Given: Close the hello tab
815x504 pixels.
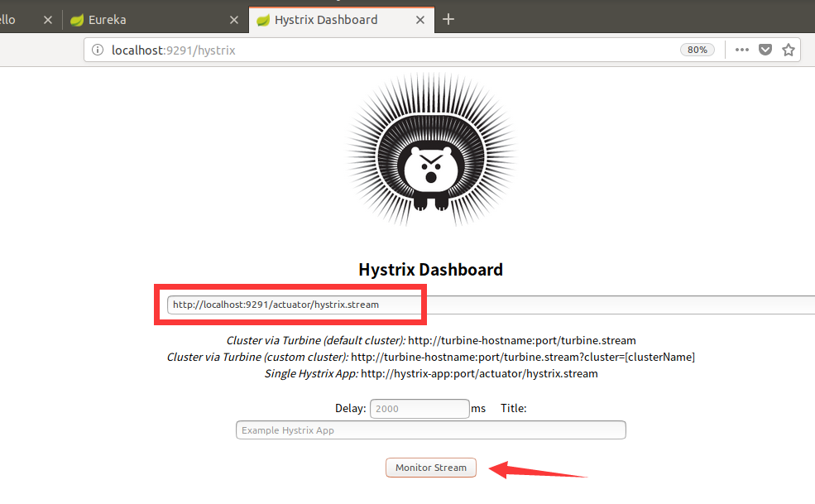Looking at the screenshot, I should [x=48, y=19].
